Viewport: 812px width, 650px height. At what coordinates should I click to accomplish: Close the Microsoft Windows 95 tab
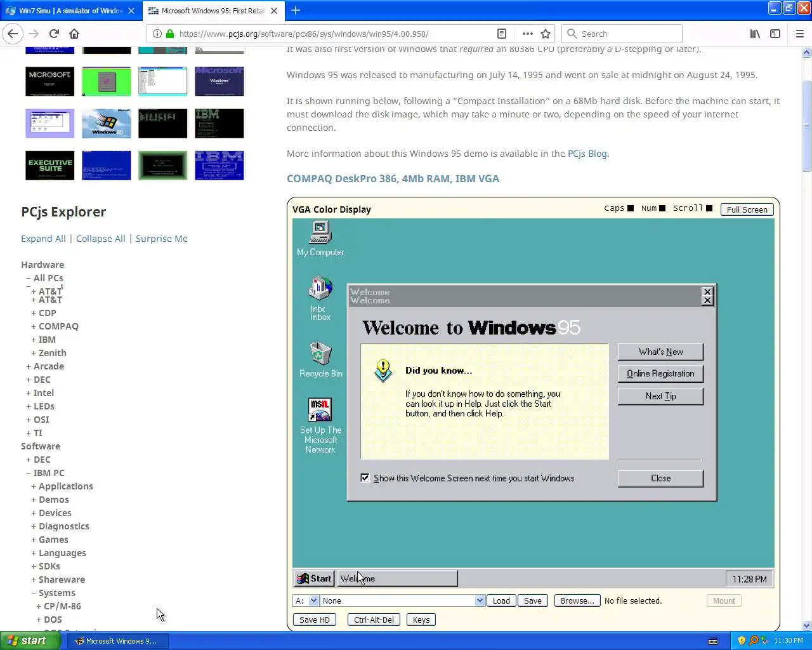[274, 11]
